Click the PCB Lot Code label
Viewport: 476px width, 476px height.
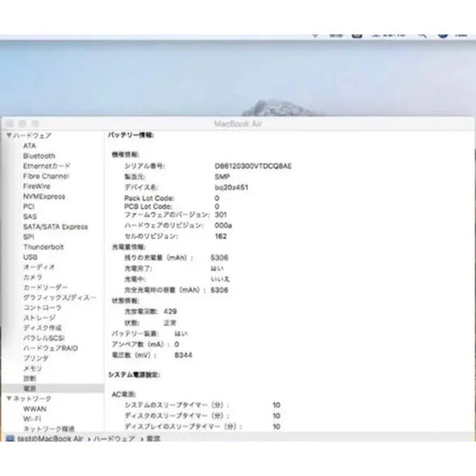tap(148, 207)
